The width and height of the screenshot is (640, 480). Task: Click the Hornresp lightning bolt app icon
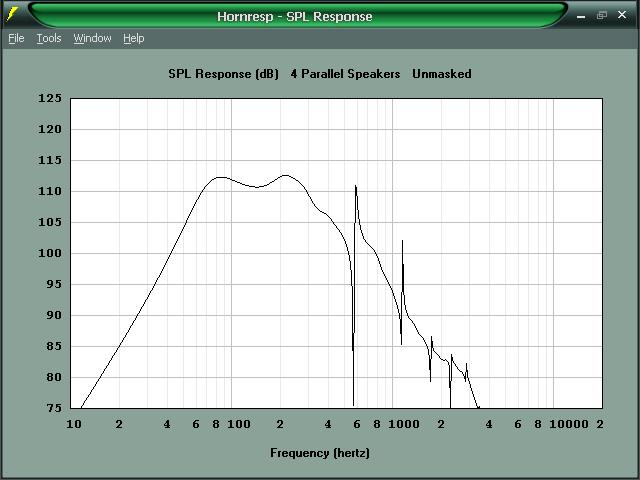pos(13,14)
